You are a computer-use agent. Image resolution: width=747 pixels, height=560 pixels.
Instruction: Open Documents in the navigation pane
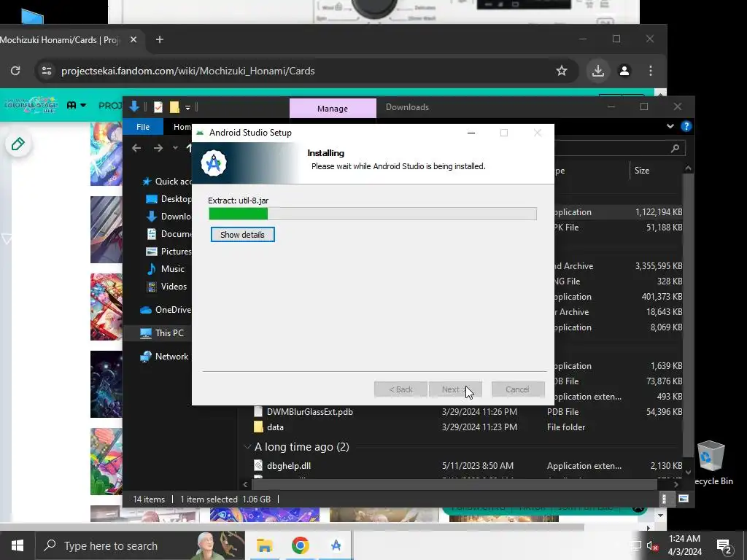tap(169, 234)
